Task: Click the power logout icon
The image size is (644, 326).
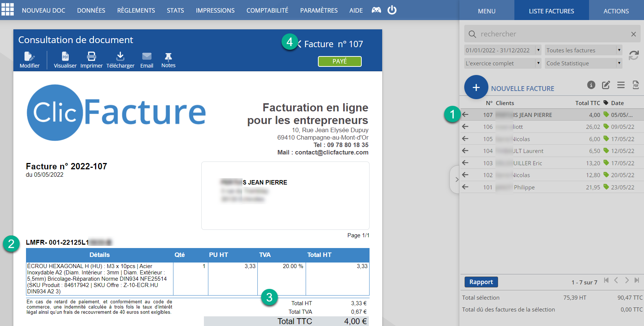Action: click(x=392, y=10)
